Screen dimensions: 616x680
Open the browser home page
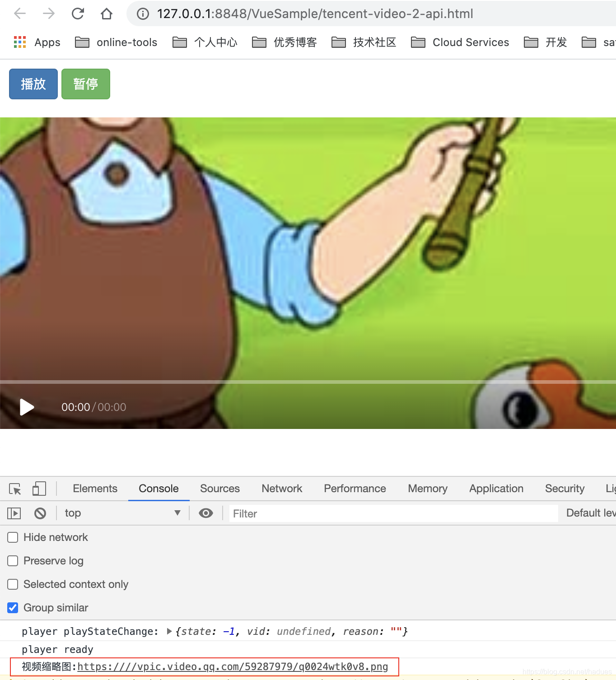pyautogui.click(x=107, y=14)
